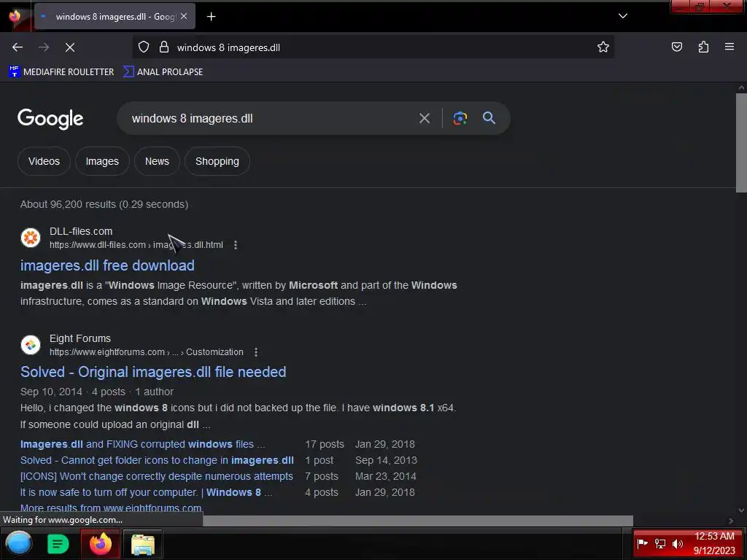Open imageres.dll free download result
This screenshot has height=560, width=747.
tap(107, 265)
